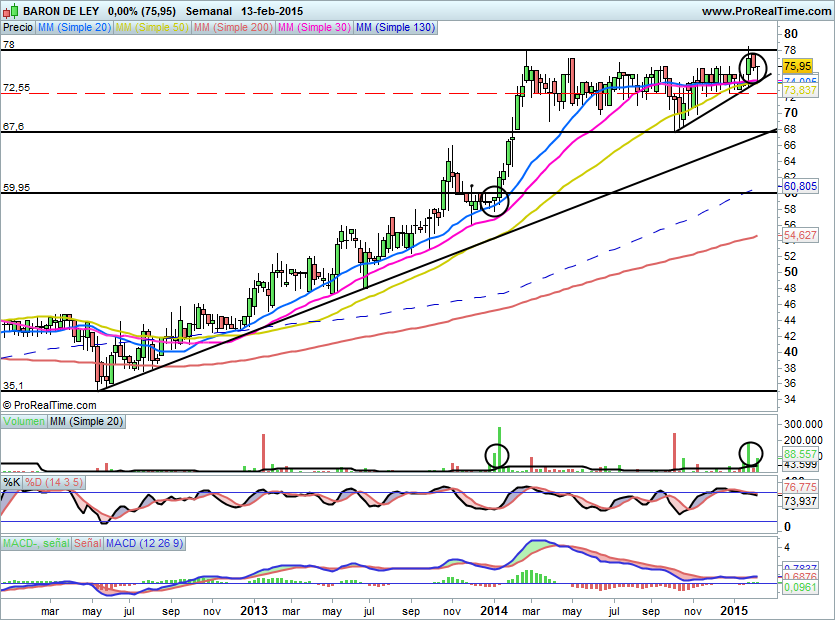Click the 2014 label on the time axis
This screenshot has width=835, height=620.
click(495, 609)
